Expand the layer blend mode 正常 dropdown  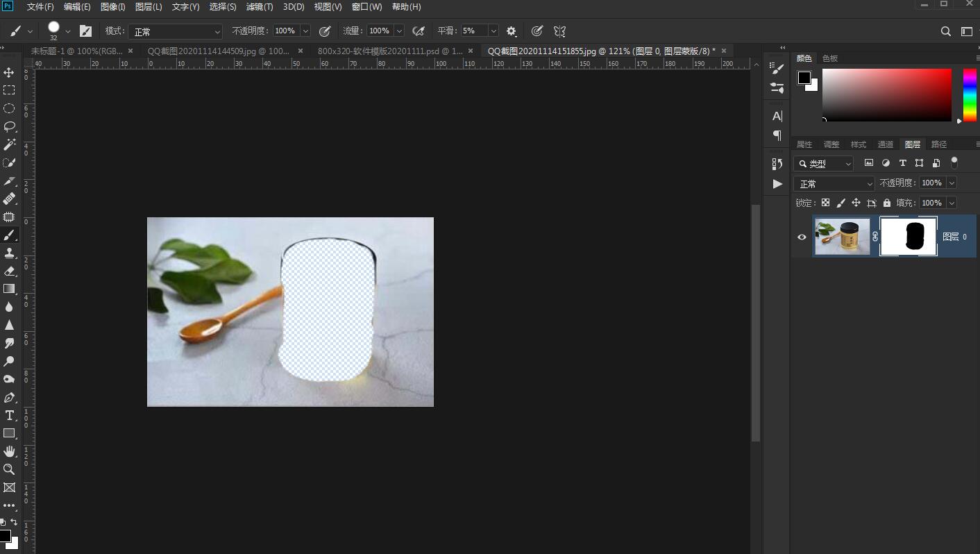834,183
